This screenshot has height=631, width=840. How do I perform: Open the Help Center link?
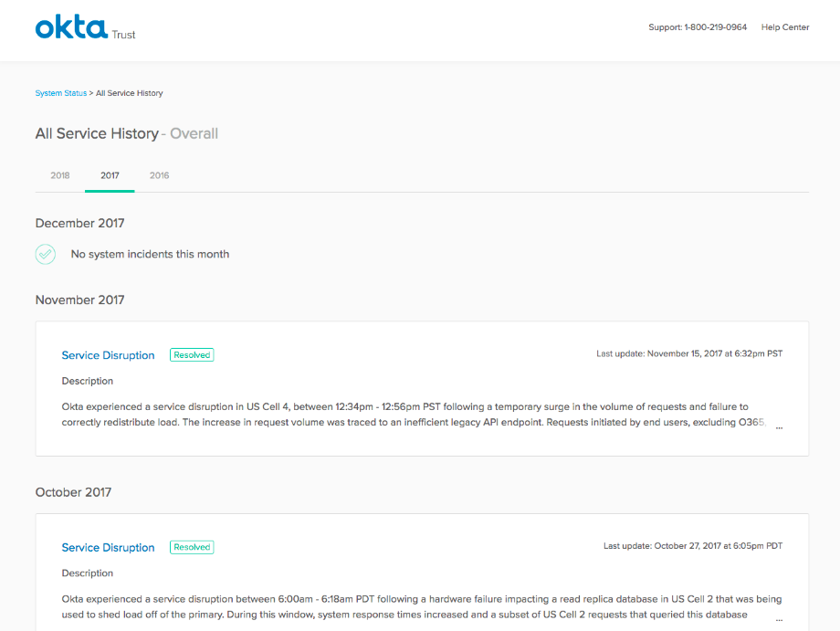[784, 27]
